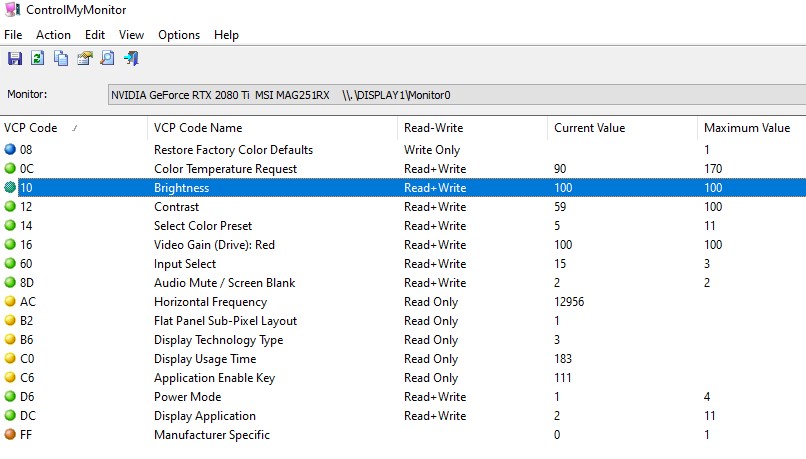Click the Copy toolbar icon
Image resolution: width=806 pixels, height=459 pixels.
coord(61,59)
